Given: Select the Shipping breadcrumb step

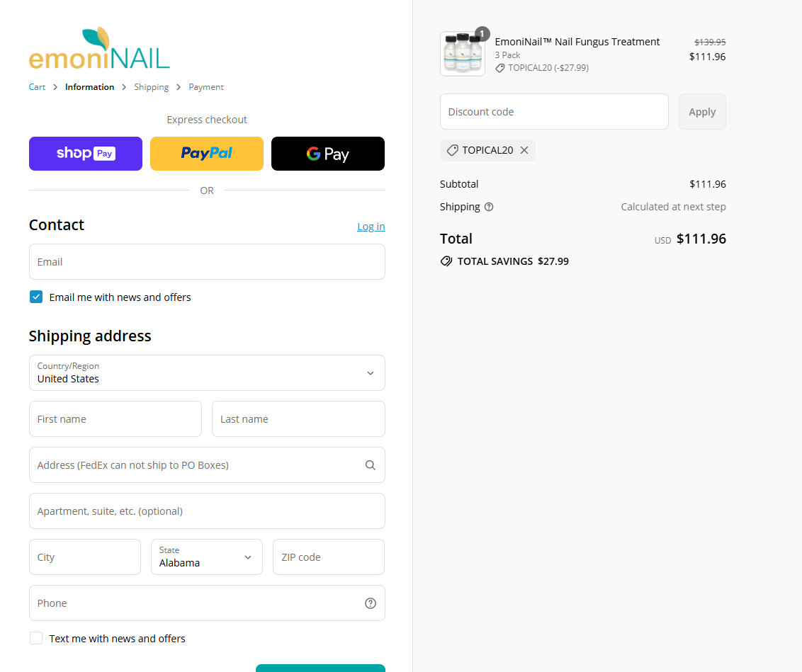Looking at the screenshot, I should coord(152,87).
